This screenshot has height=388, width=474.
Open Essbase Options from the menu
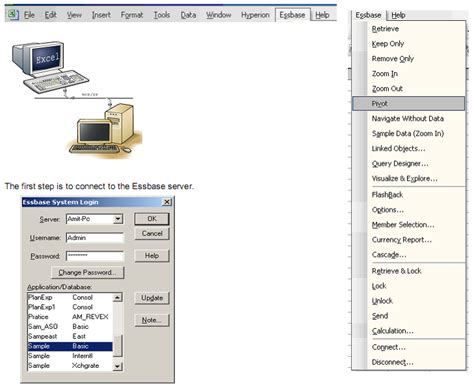pyautogui.click(x=409, y=210)
